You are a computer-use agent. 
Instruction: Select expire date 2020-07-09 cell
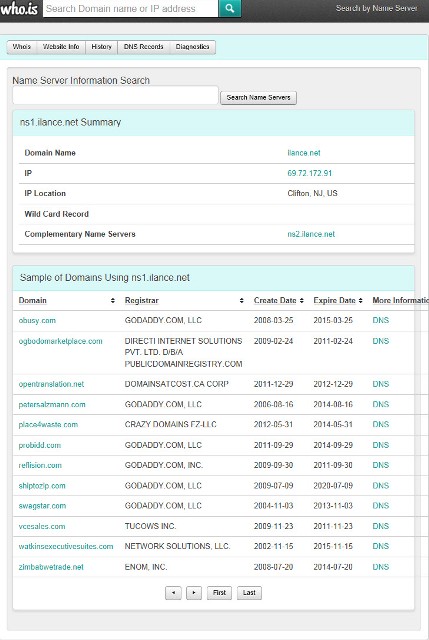[333, 486]
